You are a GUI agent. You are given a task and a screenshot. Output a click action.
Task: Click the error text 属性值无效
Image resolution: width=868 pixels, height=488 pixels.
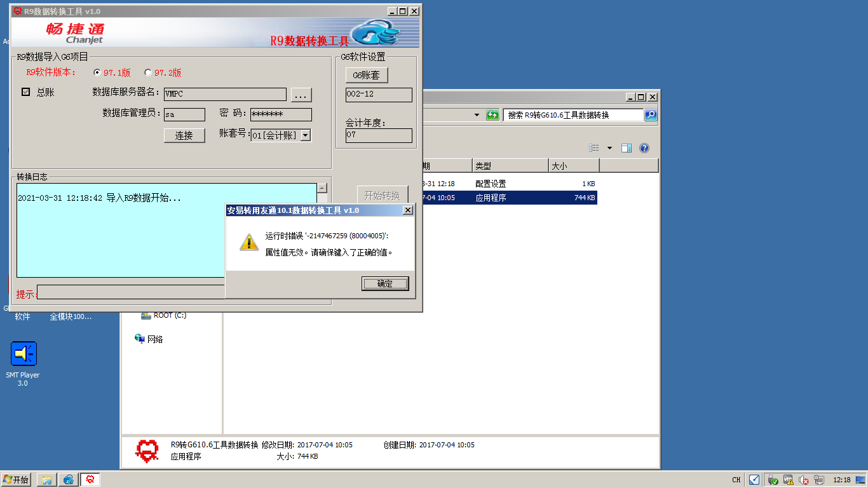coord(329,252)
